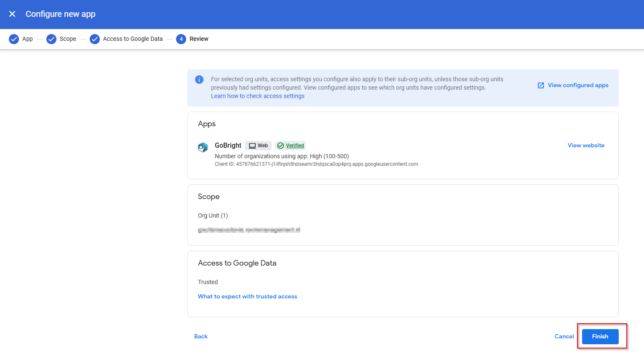Open Learn how to check access settings
644x359 pixels.
[257, 96]
